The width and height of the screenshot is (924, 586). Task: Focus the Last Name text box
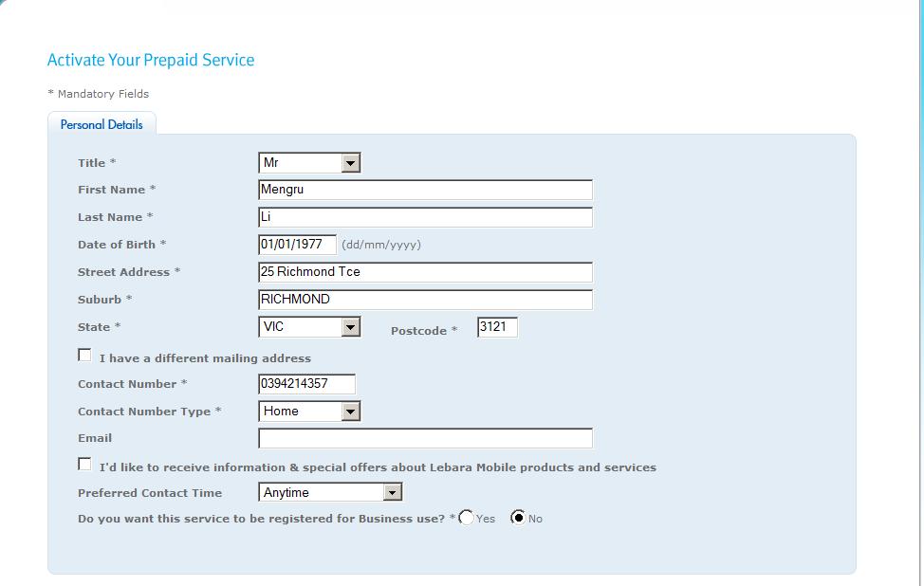point(425,217)
